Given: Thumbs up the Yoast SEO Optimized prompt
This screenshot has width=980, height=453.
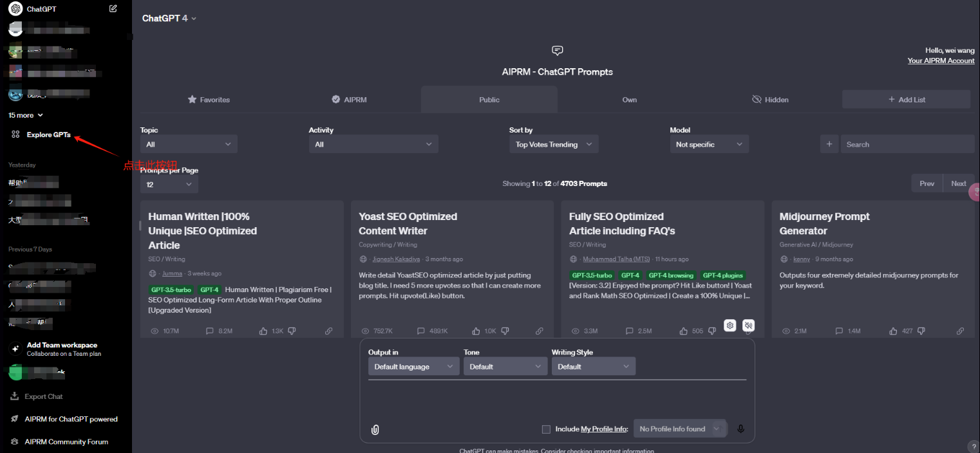Looking at the screenshot, I should click(x=476, y=331).
